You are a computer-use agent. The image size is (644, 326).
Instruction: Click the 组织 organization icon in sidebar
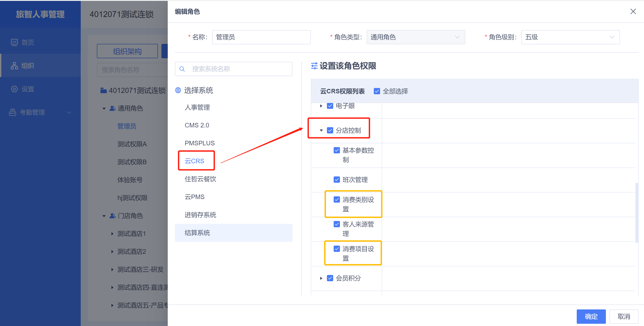[14, 66]
